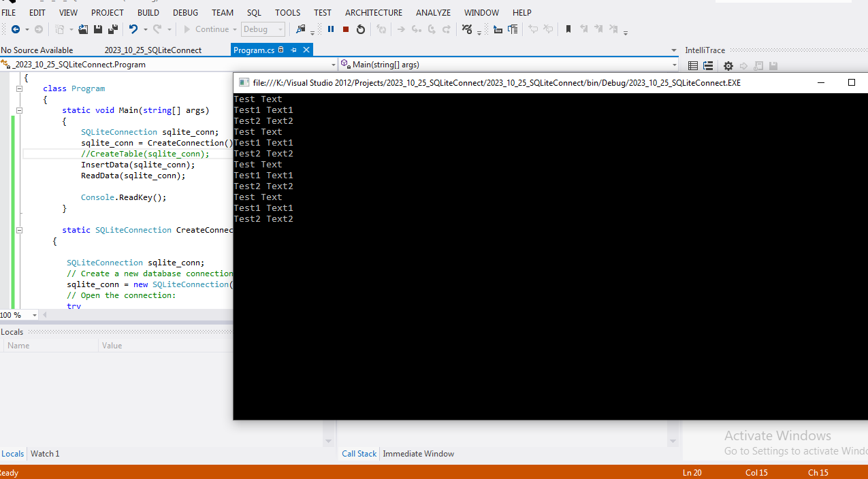Collapse the class Program outlining box
The image size is (868, 479).
[x=20, y=88]
